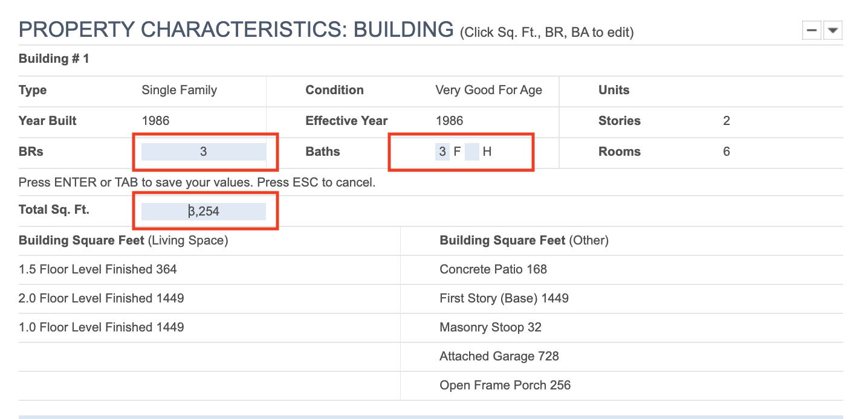Select the Very Good For Age condition
868x419 pixels.
[x=488, y=90]
